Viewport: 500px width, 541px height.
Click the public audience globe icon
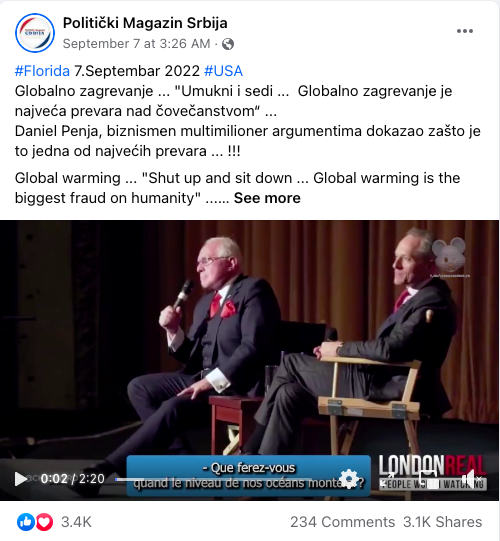tap(228, 44)
